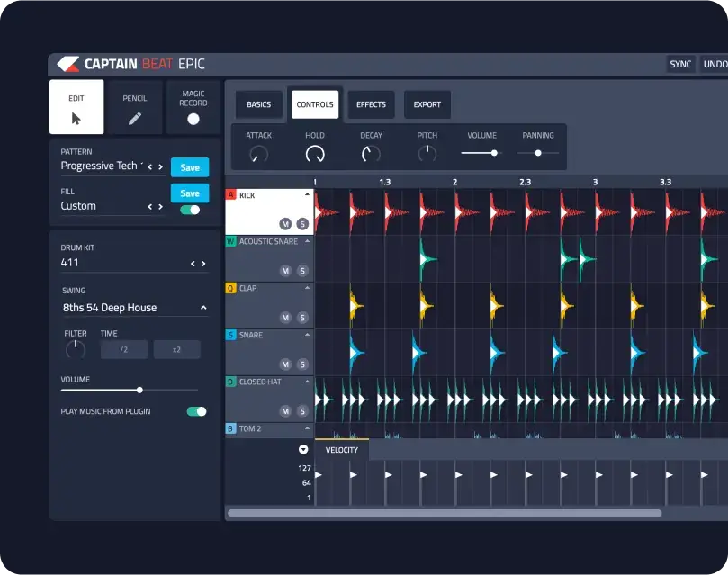Toggle the Fill switch
The image size is (728, 575).
pos(190,210)
